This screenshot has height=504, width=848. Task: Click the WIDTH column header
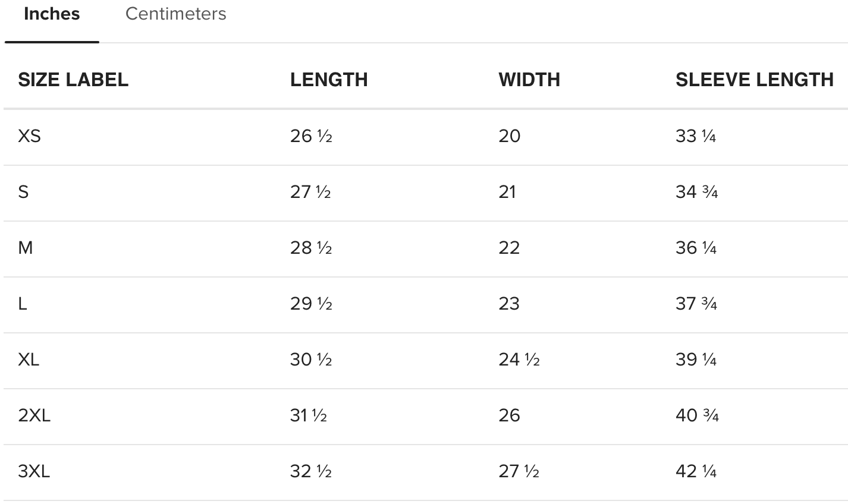coord(529,80)
